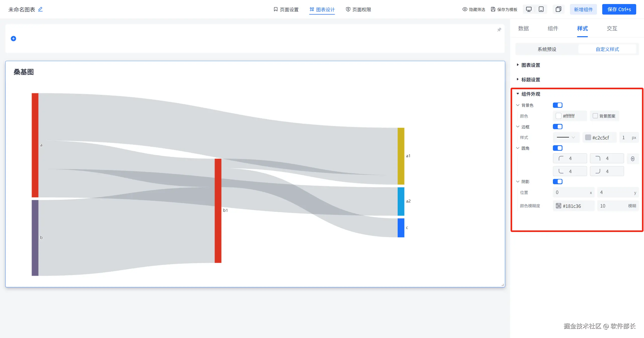Click the copy pages icon
644x338 pixels.
[558, 9]
